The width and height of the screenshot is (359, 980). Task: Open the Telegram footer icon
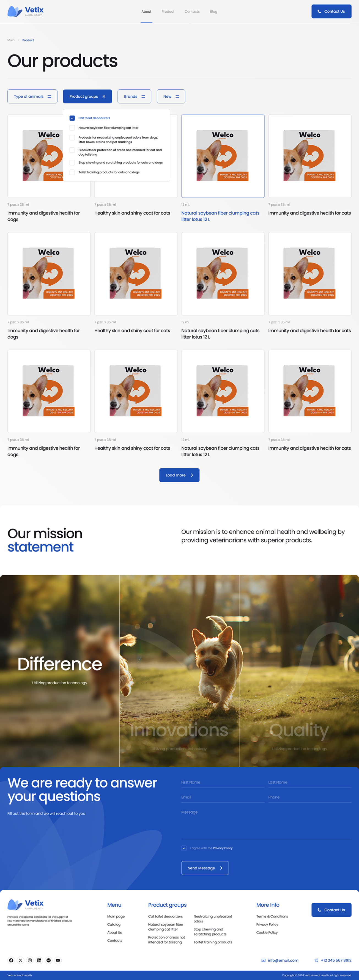click(x=49, y=960)
